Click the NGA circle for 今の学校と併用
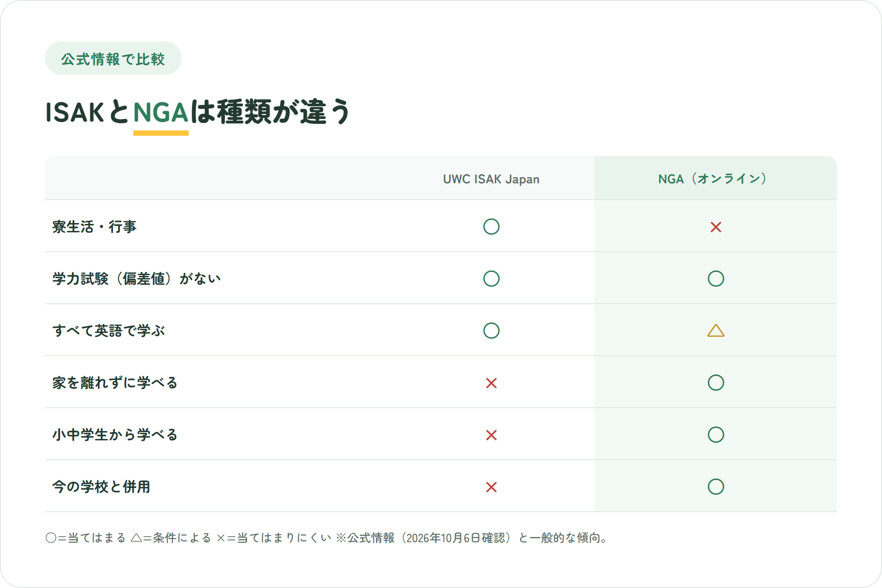Viewport: 882px width, 588px height. tap(716, 487)
